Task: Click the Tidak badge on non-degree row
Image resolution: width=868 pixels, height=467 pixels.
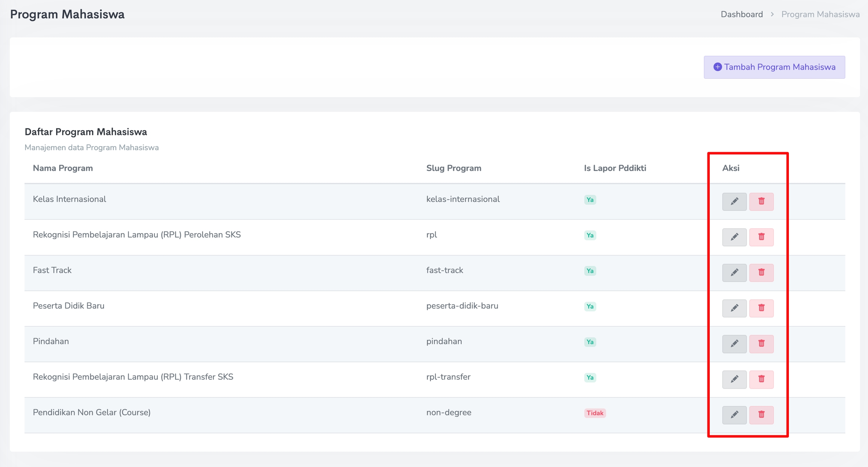Action: click(x=594, y=413)
